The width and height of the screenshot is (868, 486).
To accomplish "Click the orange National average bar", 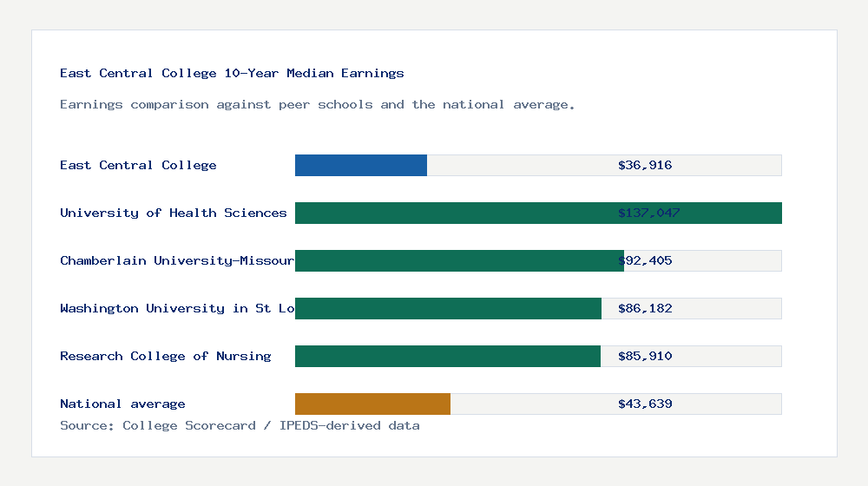I will click(x=372, y=404).
